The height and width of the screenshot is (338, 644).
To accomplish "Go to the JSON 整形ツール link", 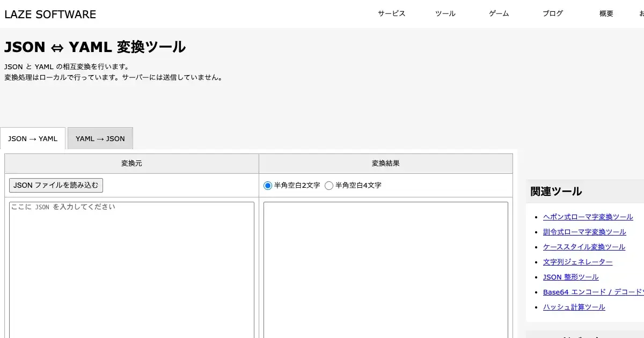I will coord(570,277).
